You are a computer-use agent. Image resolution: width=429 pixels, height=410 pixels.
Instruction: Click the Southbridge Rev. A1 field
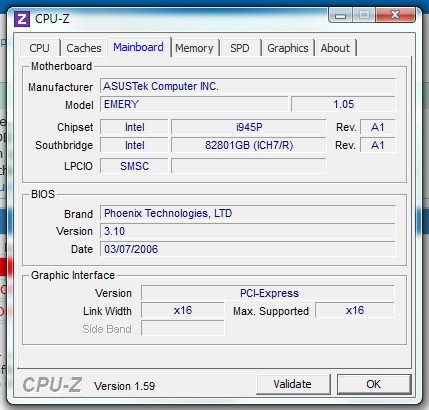(x=378, y=145)
